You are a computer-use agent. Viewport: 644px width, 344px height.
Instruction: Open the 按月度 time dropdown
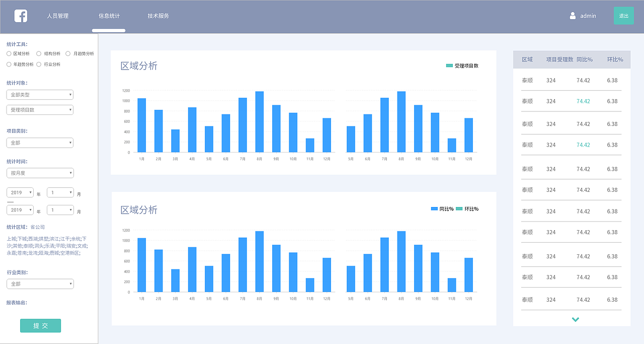pos(40,173)
